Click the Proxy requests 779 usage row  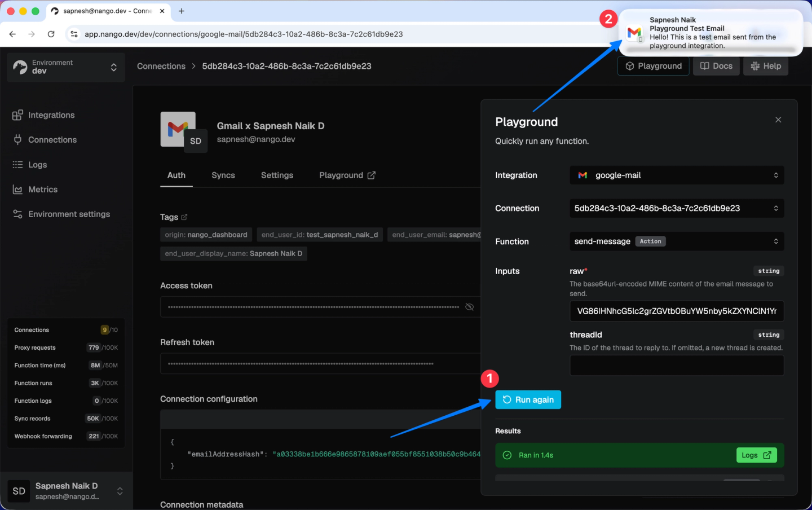[x=66, y=348]
